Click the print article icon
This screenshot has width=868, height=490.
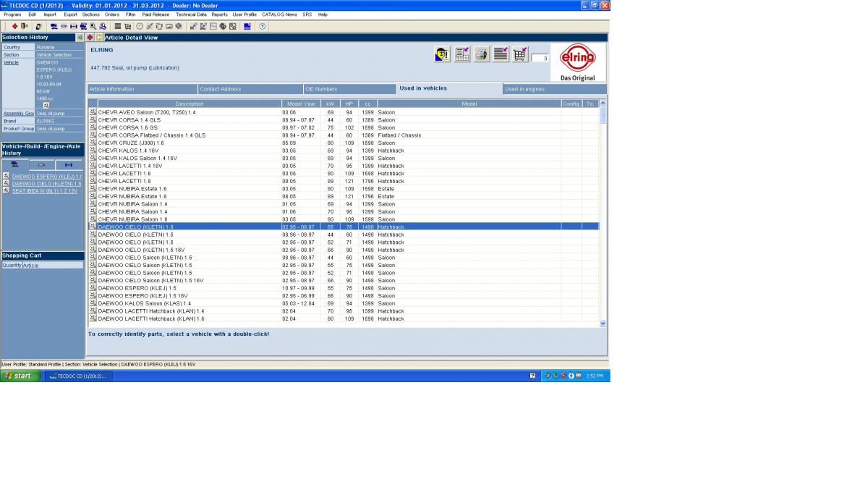click(x=482, y=54)
